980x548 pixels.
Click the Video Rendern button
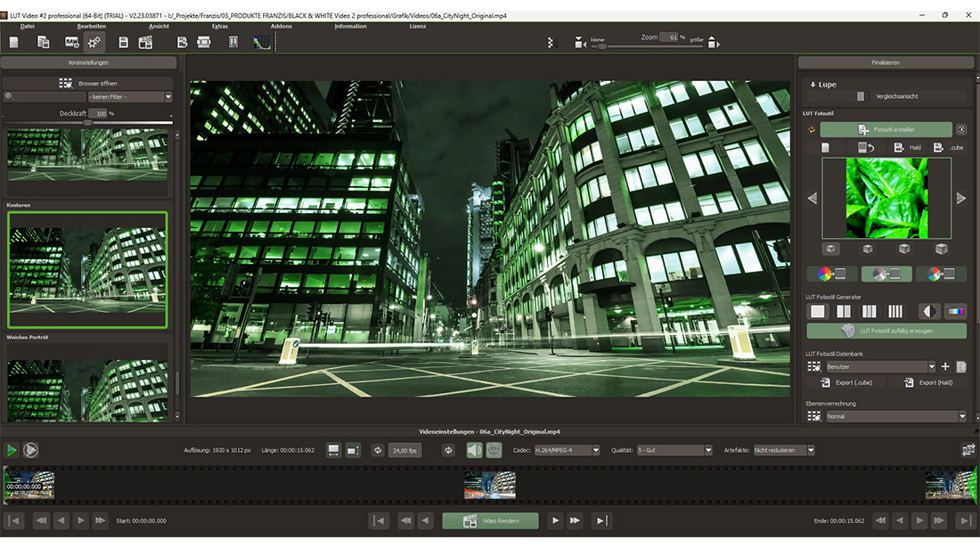click(490, 521)
